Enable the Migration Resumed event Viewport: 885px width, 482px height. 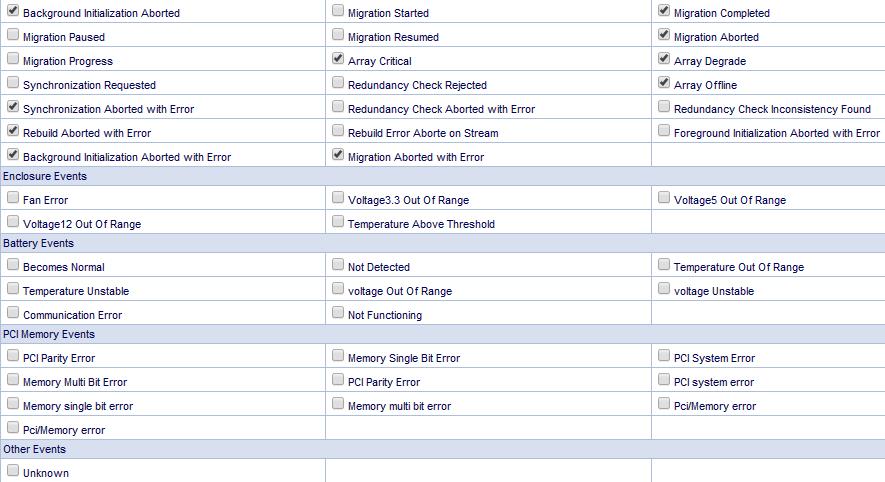pyautogui.click(x=338, y=36)
